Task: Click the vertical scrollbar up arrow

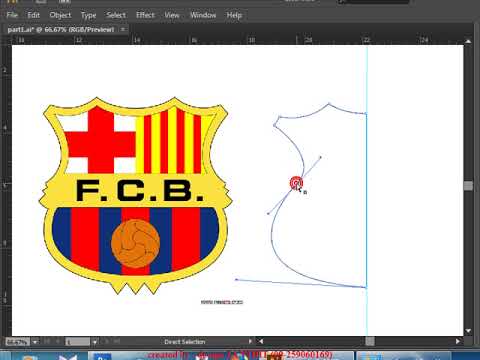Action: click(x=468, y=41)
